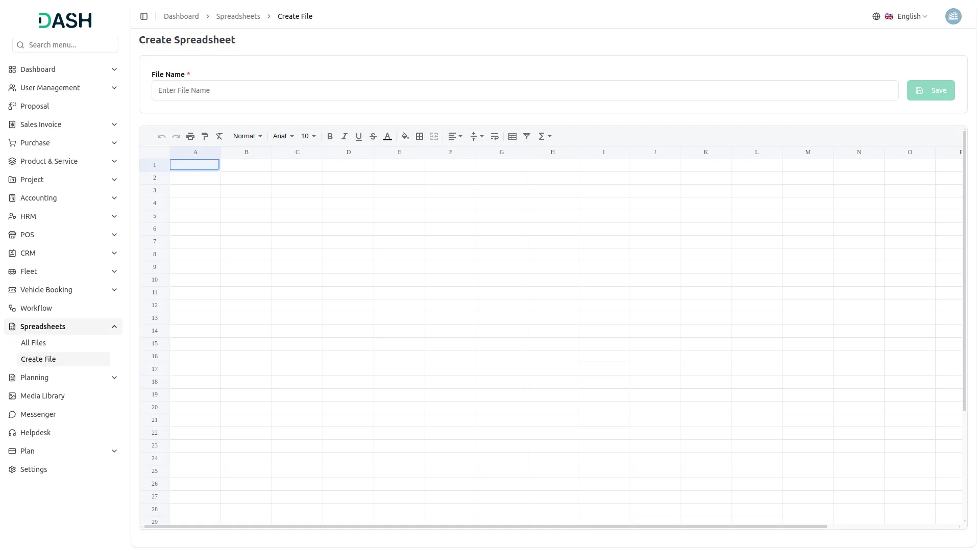Viewport: 980px width, 551px height.
Task: Toggle underline formatting
Action: (358, 136)
